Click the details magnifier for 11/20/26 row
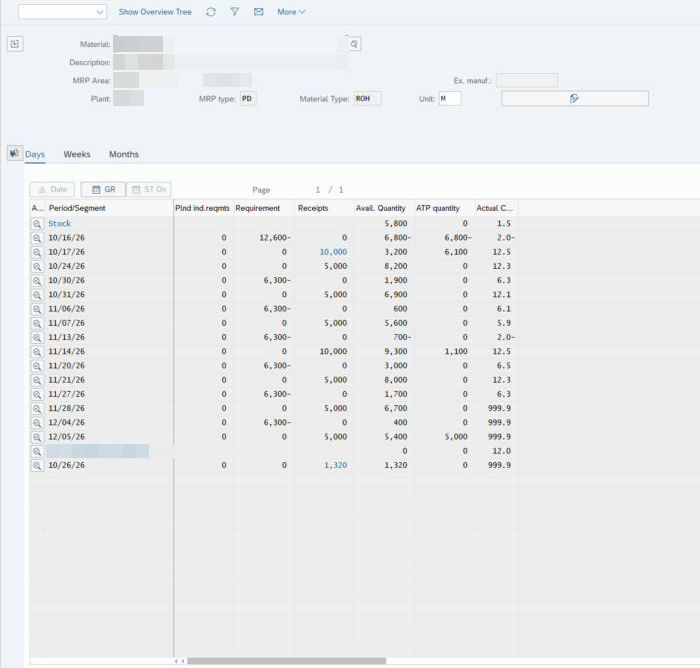Viewport: 700px width, 668px height. pos(37,366)
